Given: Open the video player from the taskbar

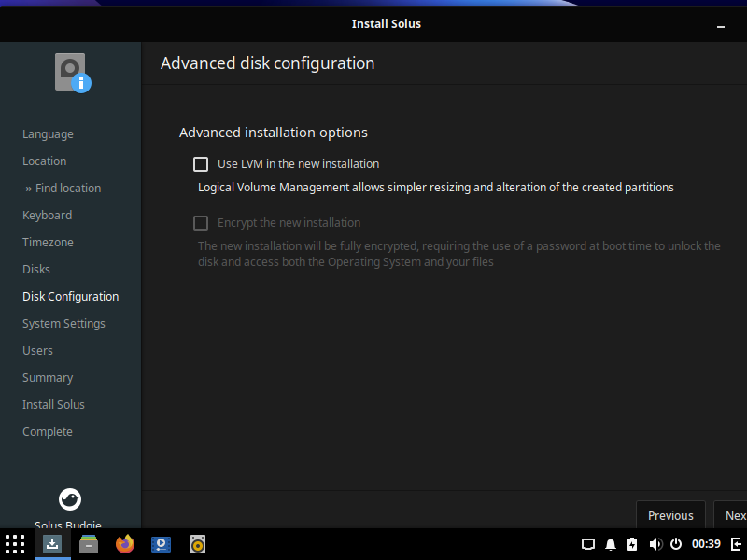Looking at the screenshot, I should point(161,544).
